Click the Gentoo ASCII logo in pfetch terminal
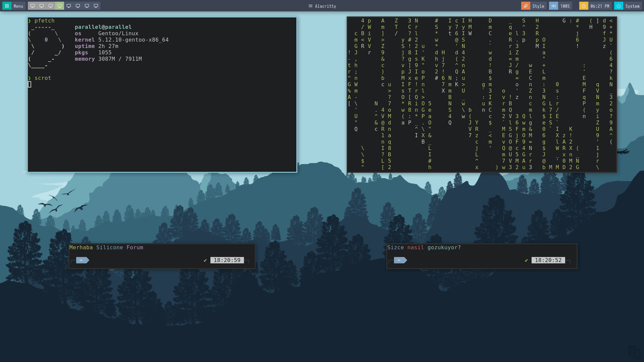 (46, 46)
